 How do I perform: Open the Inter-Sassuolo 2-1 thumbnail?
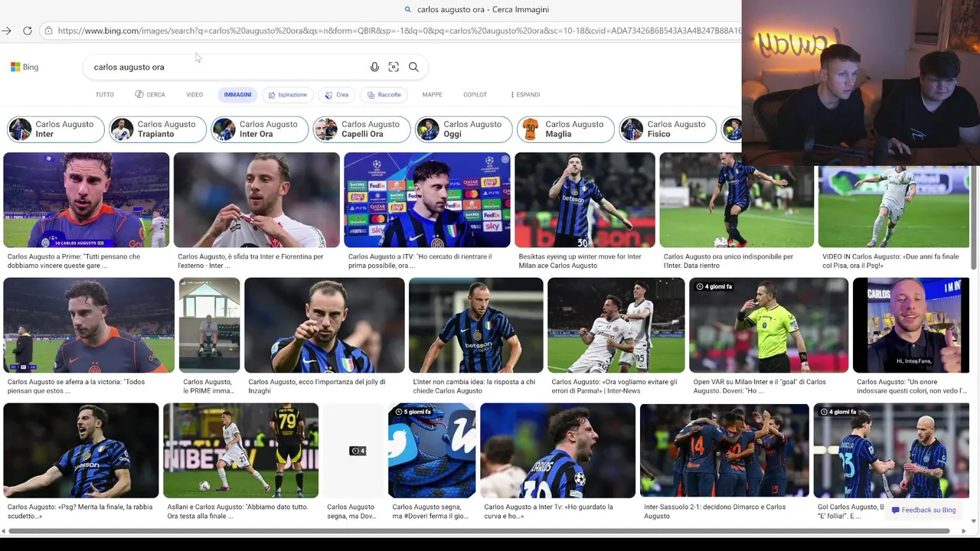[x=724, y=451]
